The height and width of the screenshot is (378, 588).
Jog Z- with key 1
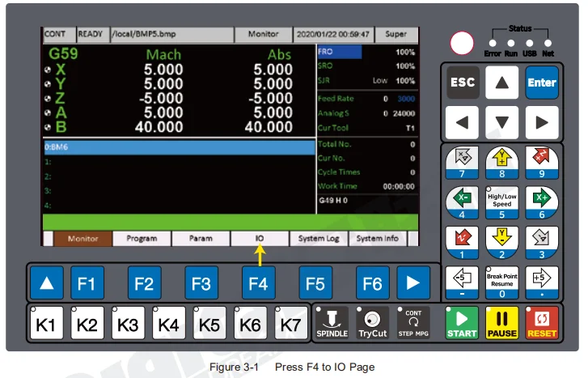coord(462,243)
